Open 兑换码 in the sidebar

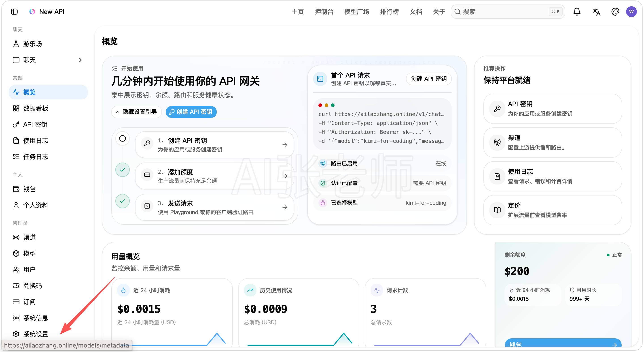pos(48,286)
